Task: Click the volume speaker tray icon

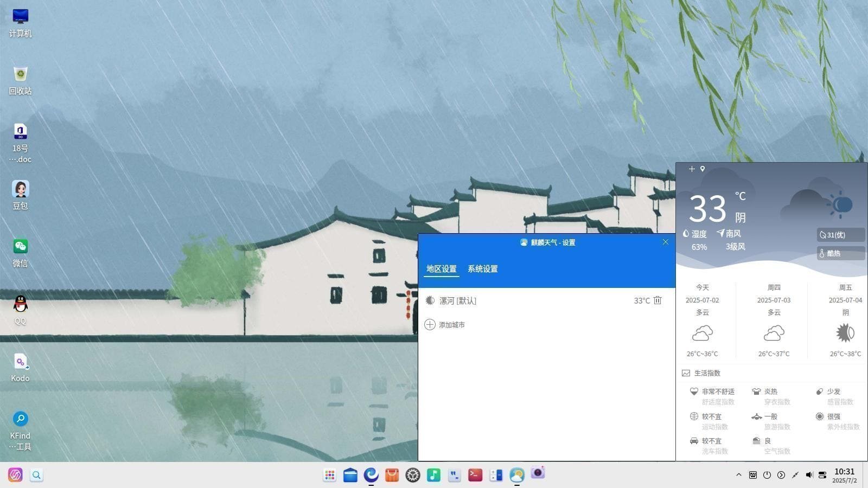Action: point(809,475)
